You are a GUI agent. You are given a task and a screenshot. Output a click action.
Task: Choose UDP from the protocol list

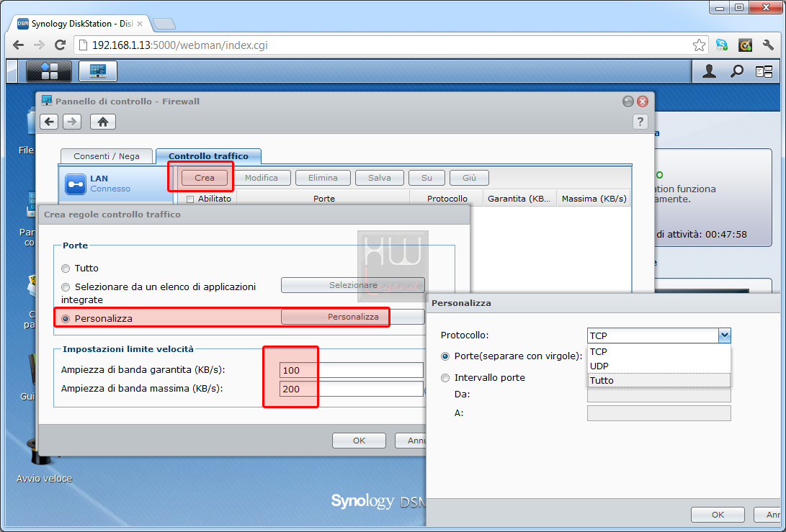[658, 366]
